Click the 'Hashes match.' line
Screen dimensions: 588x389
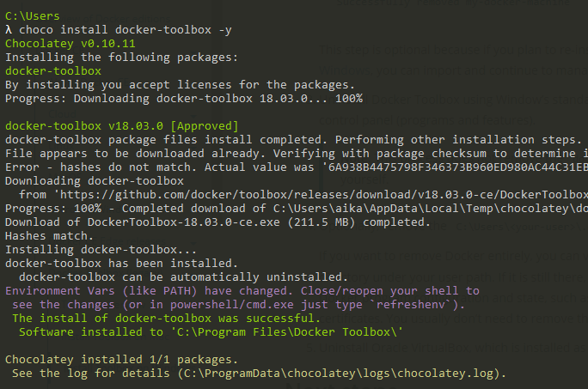[49, 236]
